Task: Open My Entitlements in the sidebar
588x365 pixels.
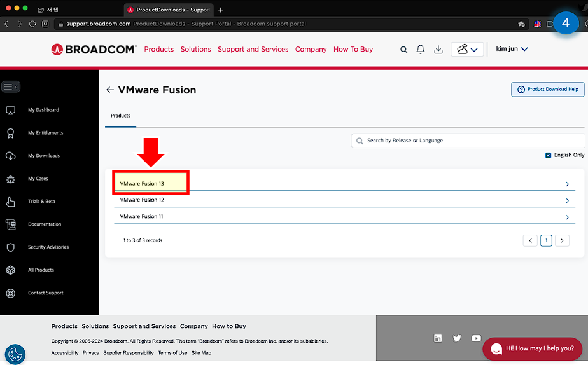Action: [x=46, y=133]
